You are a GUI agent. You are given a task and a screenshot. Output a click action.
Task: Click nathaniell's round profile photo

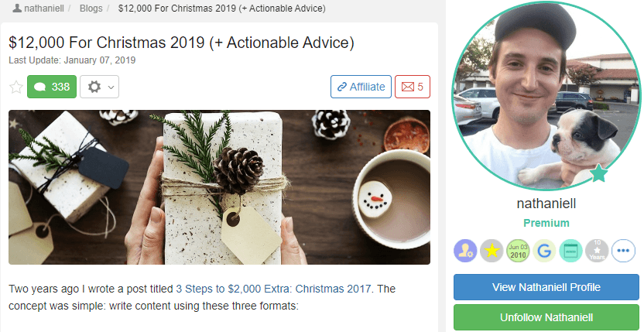point(546,96)
